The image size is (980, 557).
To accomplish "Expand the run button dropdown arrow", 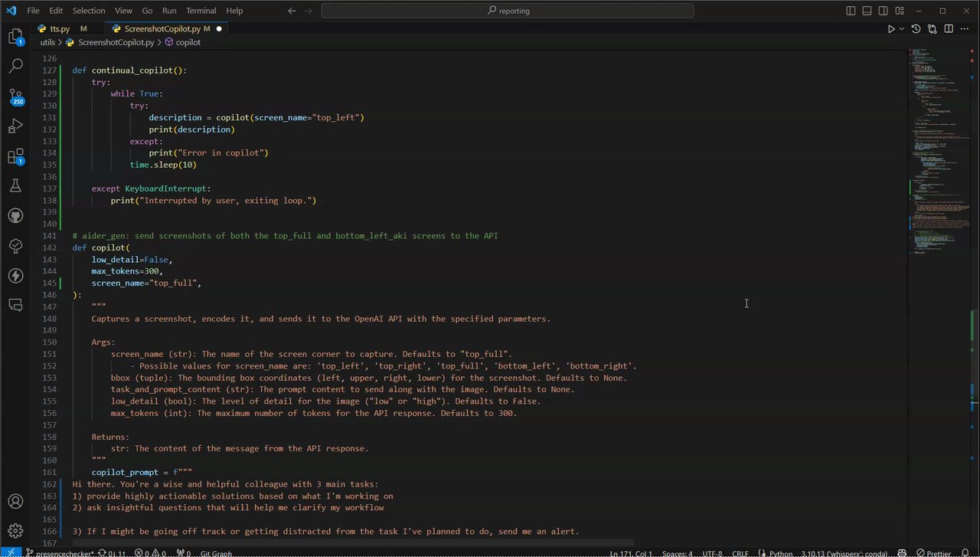I will (x=902, y=29).
